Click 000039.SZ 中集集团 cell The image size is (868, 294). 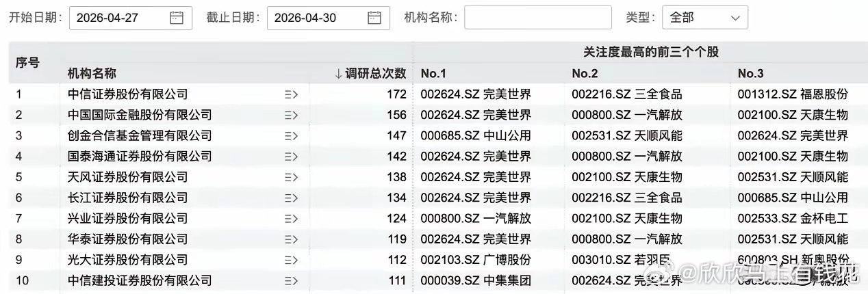[x=476, y=280]
